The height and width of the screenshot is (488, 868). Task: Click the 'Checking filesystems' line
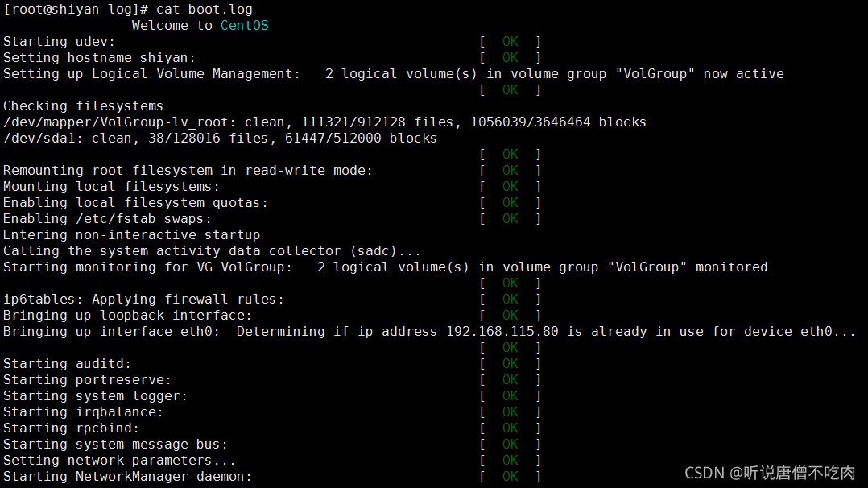83,106
